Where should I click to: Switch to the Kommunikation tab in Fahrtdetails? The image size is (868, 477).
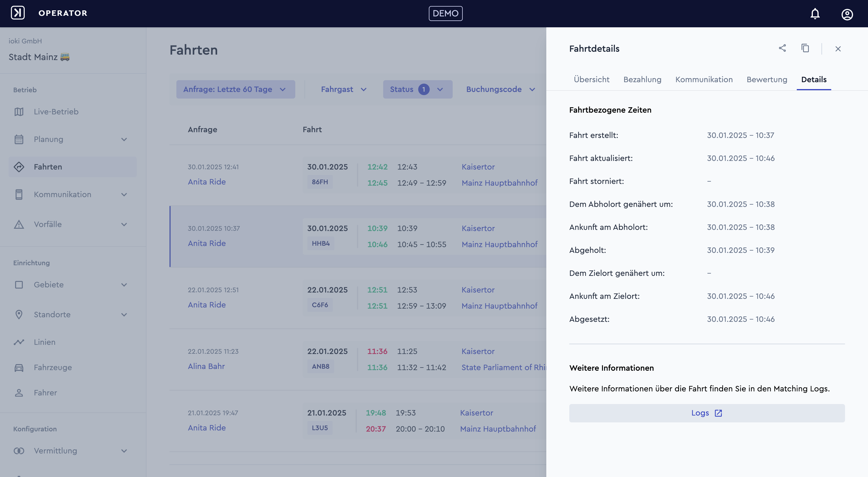click(704, 80)
